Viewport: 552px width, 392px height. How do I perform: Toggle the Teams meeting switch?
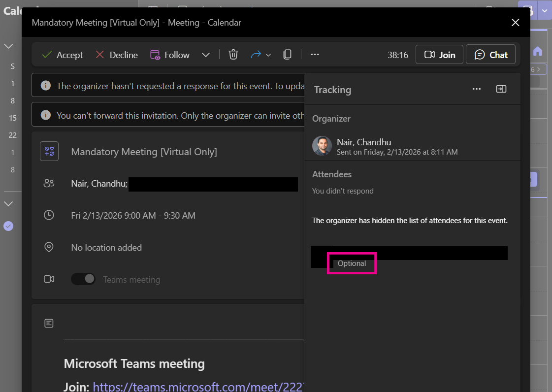point(83,279)
